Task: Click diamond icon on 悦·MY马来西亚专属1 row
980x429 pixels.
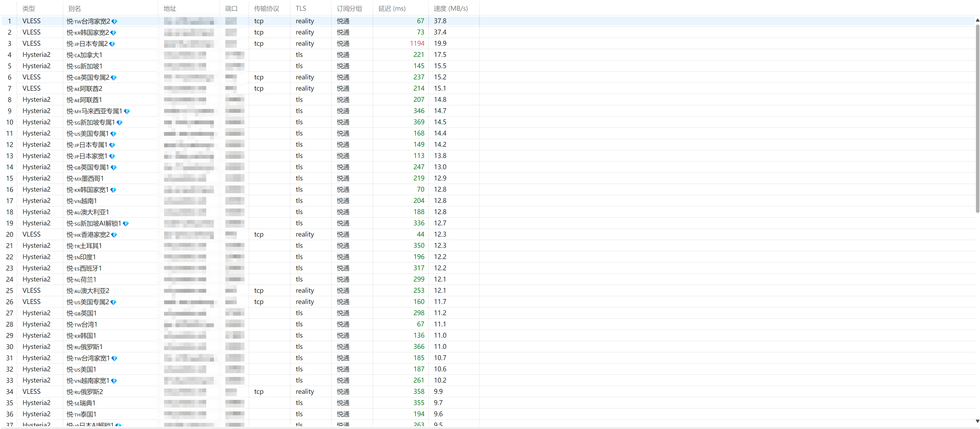Action: [127, 112]
